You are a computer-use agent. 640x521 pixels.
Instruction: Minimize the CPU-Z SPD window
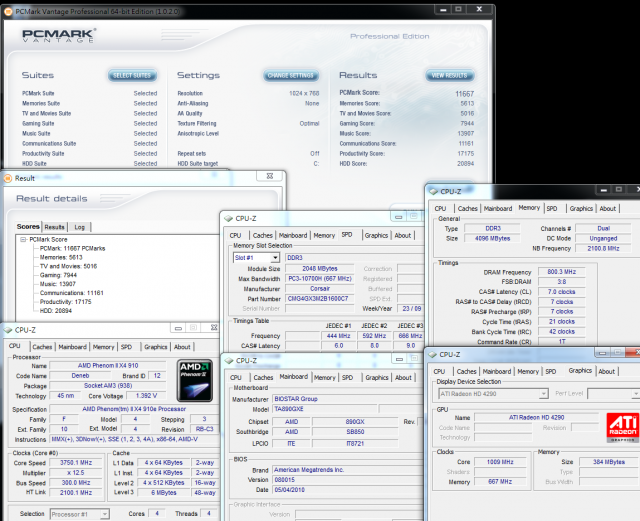click(x=398, y=217)
